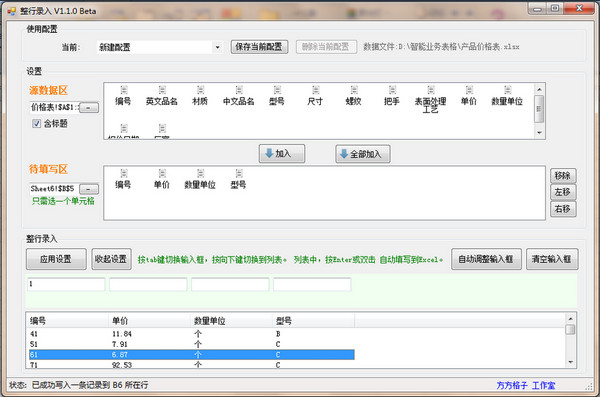Select the highlighted row with 编号 61
600x397 pixels.
click(x=191, y=355)
